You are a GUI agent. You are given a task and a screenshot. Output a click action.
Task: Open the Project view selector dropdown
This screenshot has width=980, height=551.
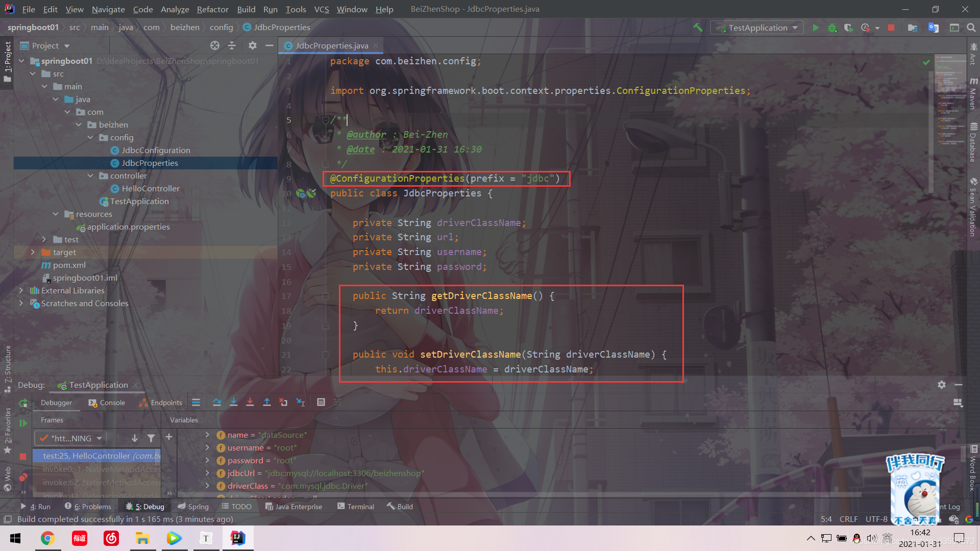pyautogui.click(x=45, y=45)
